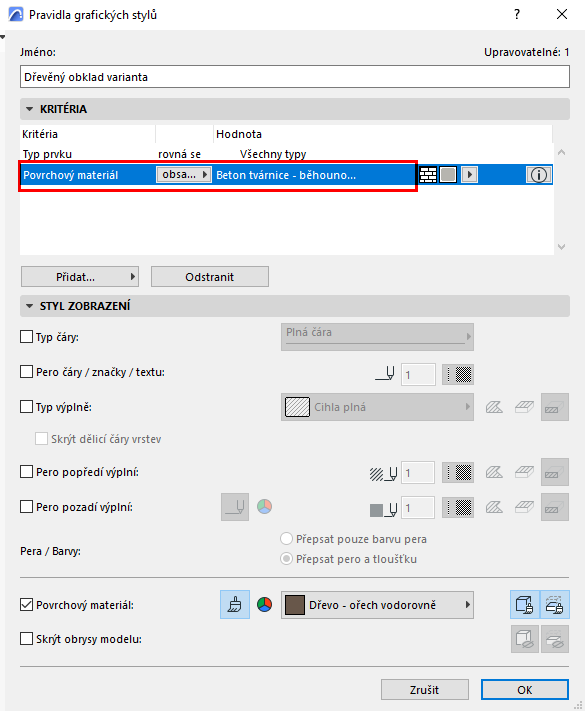Toggle the paintbrush surface button in Povrchový materiál row
Screen dimensions: 585x711
[235, 604]
